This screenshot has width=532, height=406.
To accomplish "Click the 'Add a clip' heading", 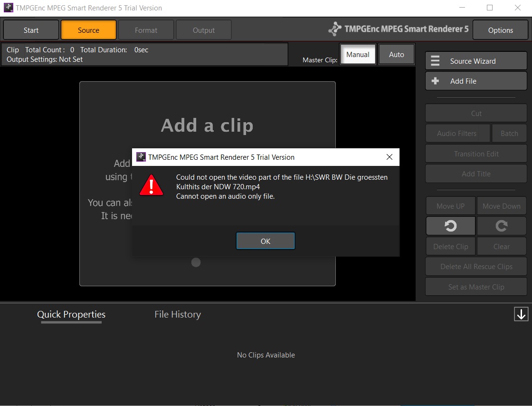I will point(207,125).
